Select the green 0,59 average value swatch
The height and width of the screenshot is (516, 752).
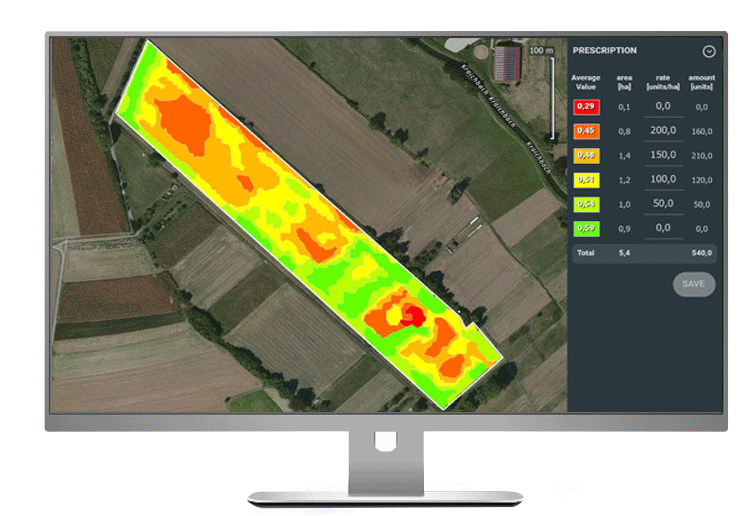(586, 228)
